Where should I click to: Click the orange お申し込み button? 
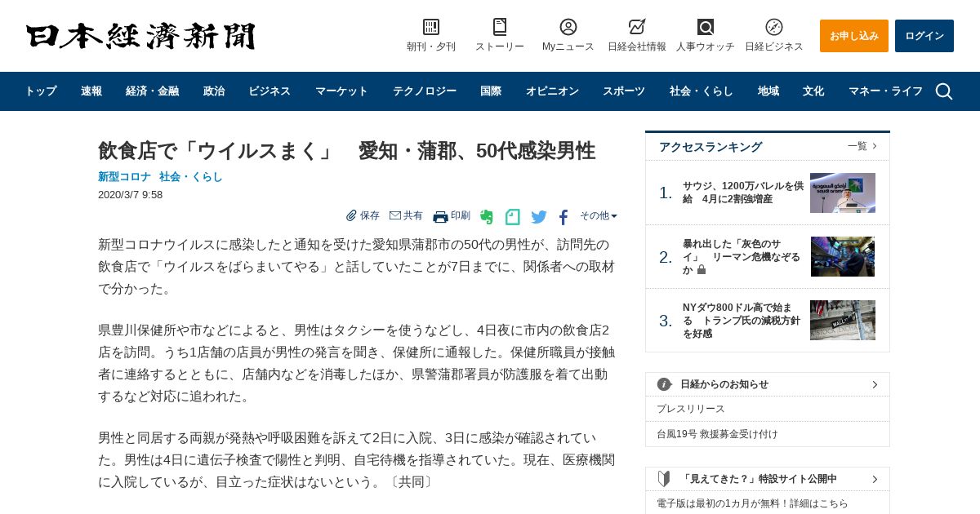(854, 36)
